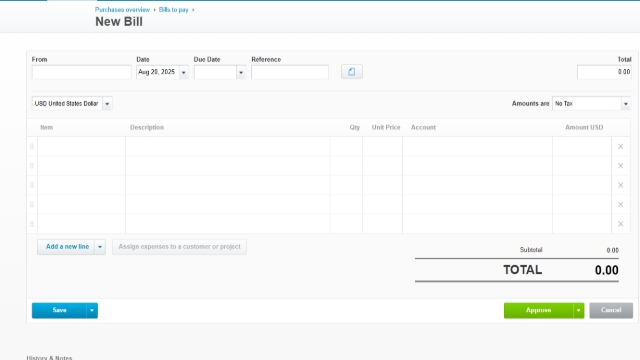Click the first row Qty cell

click(x=346, y=147)
